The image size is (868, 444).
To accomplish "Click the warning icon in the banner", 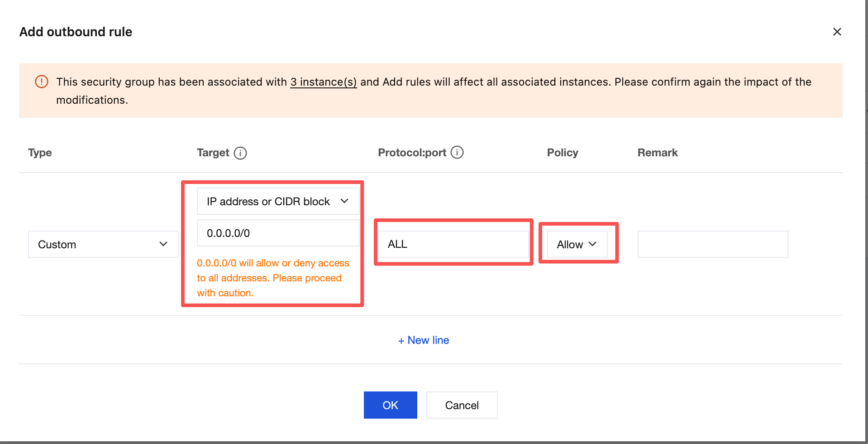I will [42, 82].
